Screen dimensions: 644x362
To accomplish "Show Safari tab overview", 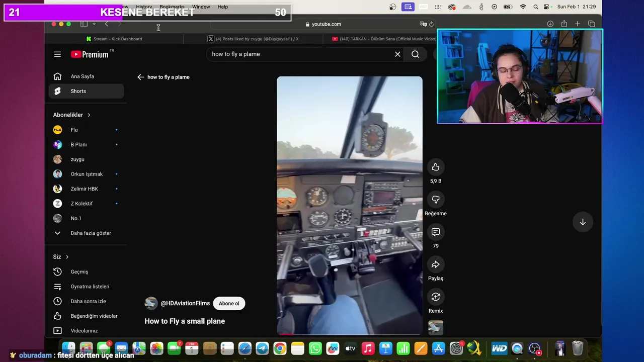I will 592,24.
